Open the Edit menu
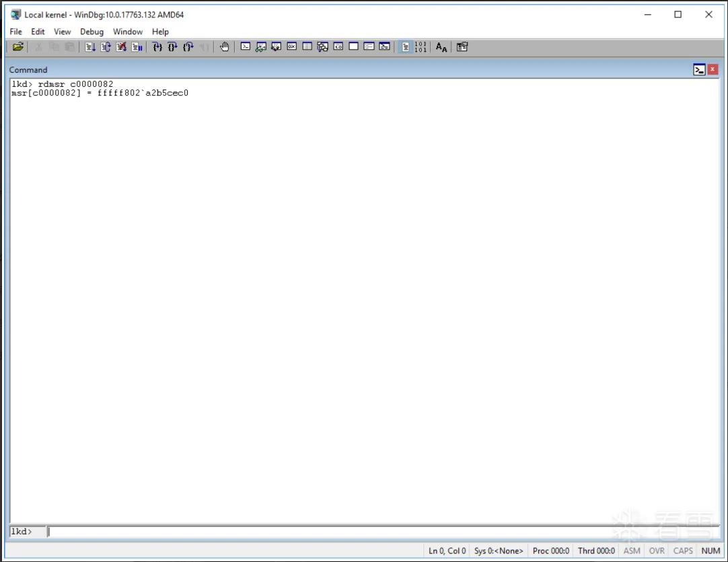The height and width of the screenshot is (562, 728). (38, 32)
